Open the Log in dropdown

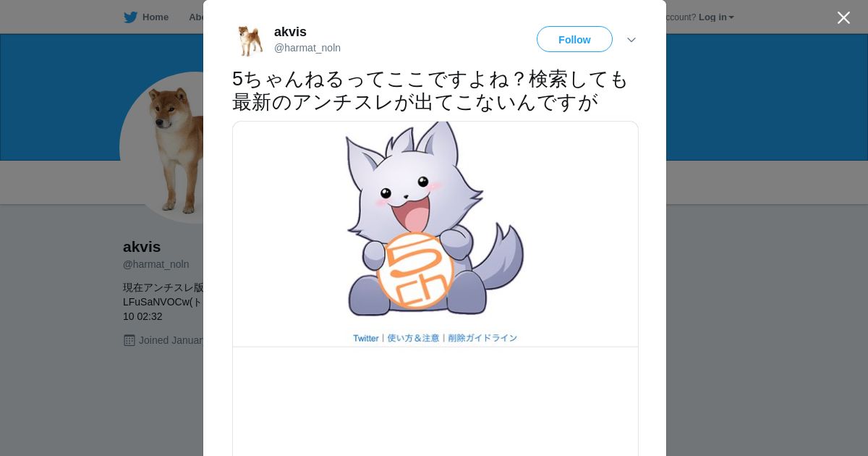click(716, 17)
